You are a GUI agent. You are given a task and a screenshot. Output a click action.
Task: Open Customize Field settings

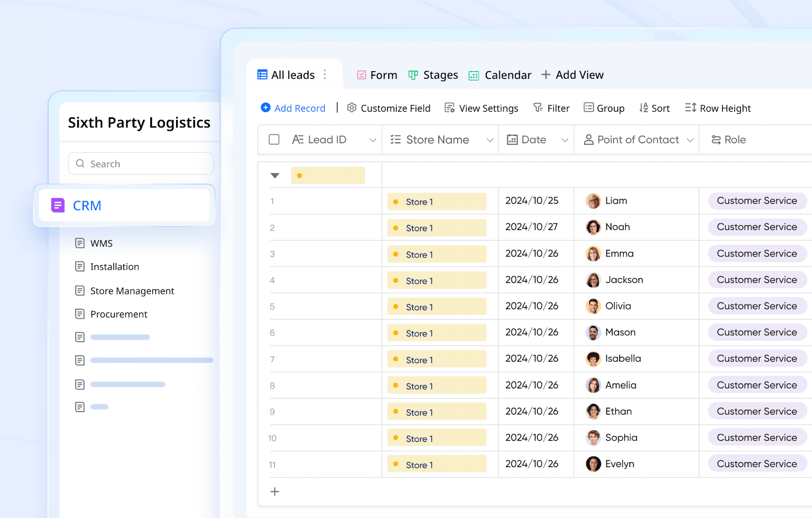click(352, 108)
